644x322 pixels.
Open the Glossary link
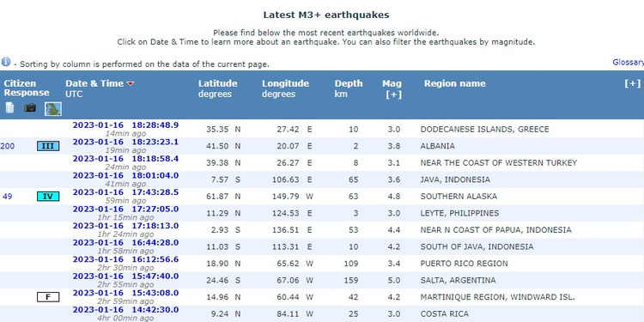point(628,62)
